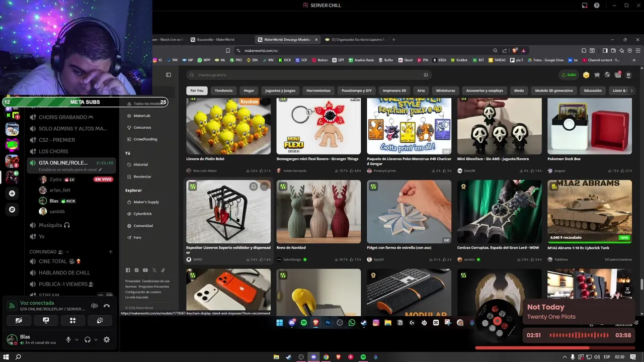
Task: Toggle Discord noise suppression waveform icon
Action: (94, 306)
